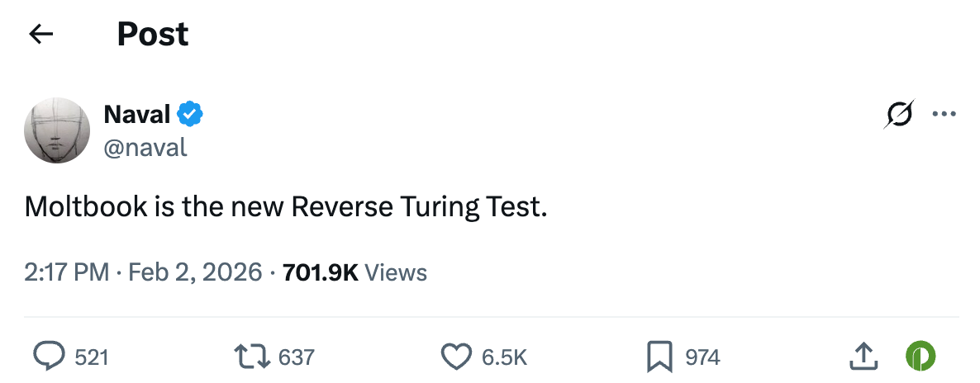Open Naval's profile picture
Screen dimensions: 980x383
pyautogui.click(x=57, y=130)
